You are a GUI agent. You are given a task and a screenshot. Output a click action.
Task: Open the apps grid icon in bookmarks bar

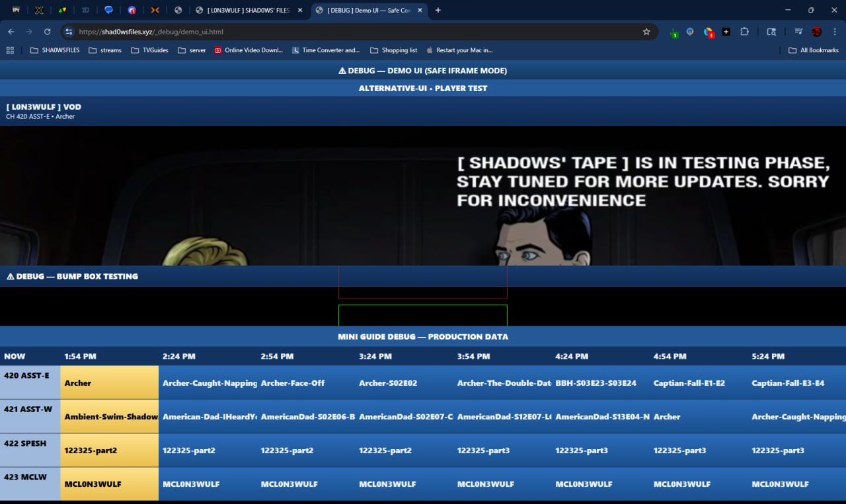(x=10, y=50)
